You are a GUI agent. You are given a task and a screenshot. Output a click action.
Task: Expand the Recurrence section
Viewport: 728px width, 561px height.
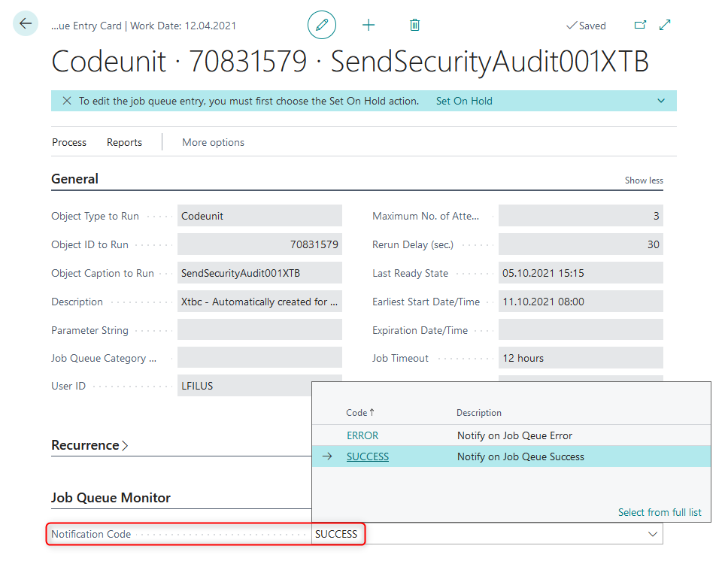click(x=89, y=445)
